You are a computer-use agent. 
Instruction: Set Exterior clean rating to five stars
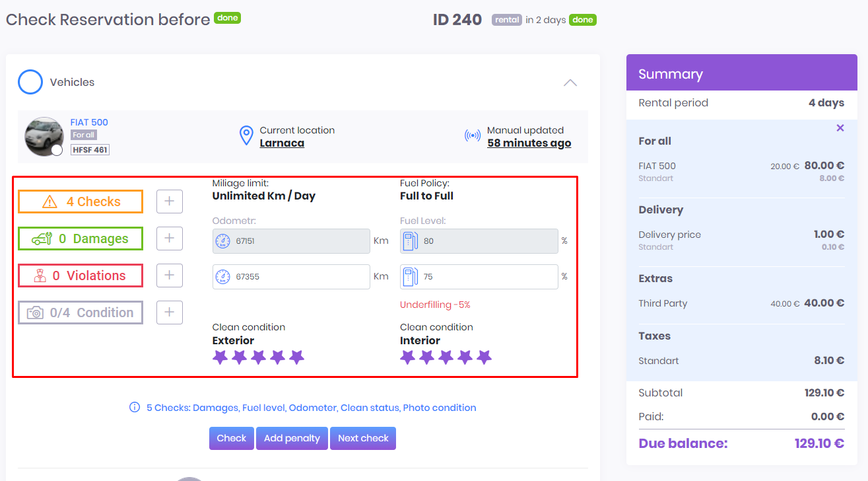coord(297,357)
